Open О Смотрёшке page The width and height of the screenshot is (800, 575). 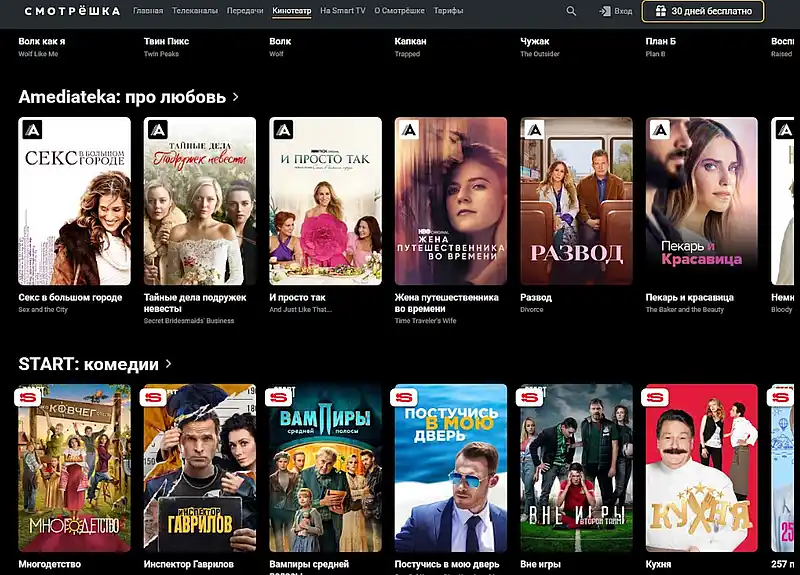[399, 11]
